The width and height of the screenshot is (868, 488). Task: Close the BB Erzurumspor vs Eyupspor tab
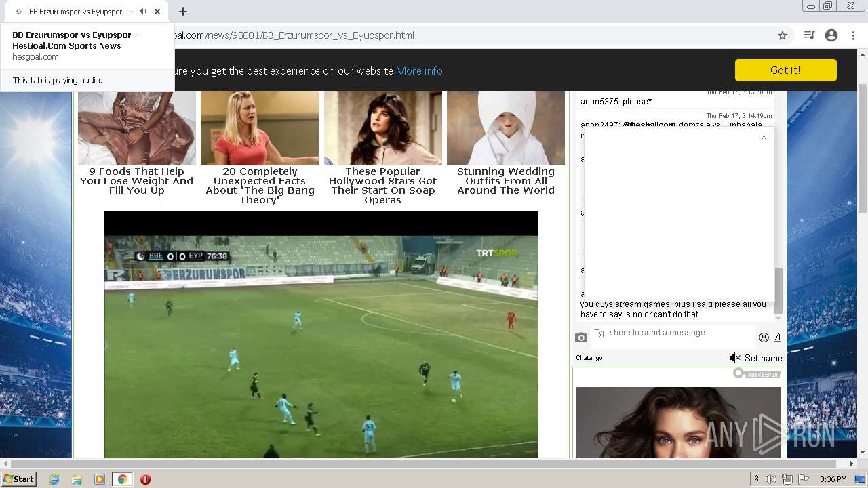click(x=157, y=12)
